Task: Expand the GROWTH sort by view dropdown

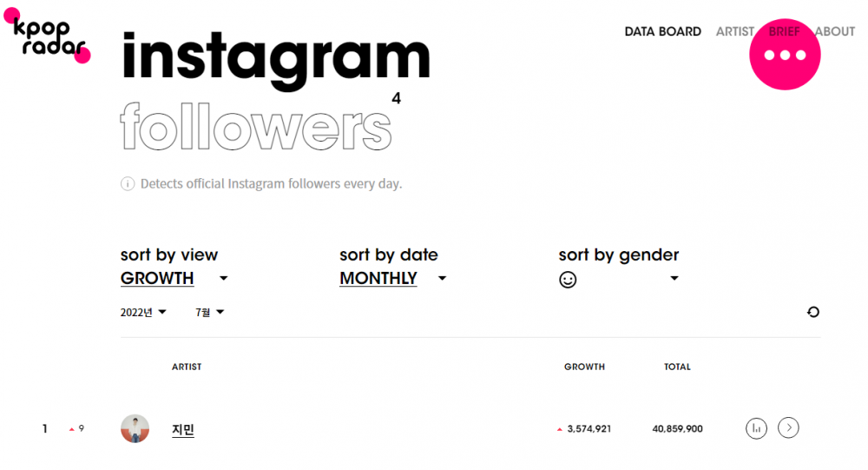Action: pyautogui.click(x=223, y=278)
